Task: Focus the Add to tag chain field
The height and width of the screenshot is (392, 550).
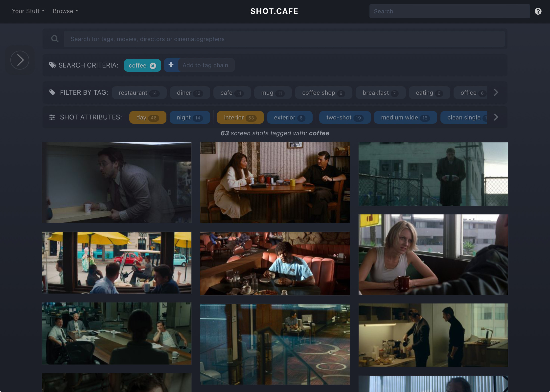Action: (x=206, y=65)
